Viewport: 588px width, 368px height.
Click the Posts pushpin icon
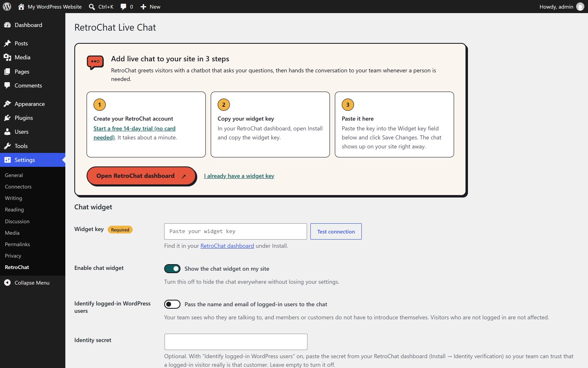tap(7, 43)
